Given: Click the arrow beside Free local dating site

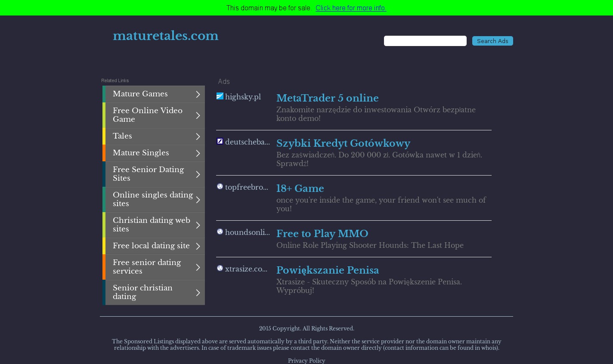Looking at the screenshot, I should click(x=198, y=246).
